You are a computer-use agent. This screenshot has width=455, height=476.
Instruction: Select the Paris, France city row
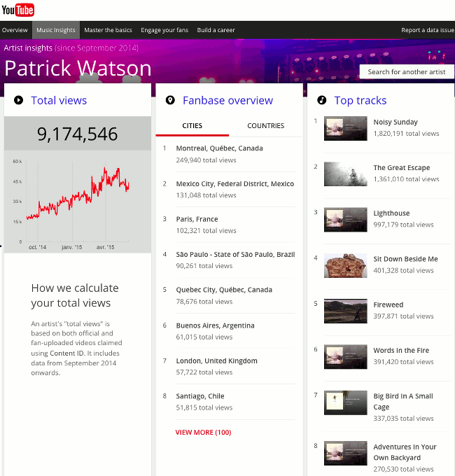(x=229, y=225)
